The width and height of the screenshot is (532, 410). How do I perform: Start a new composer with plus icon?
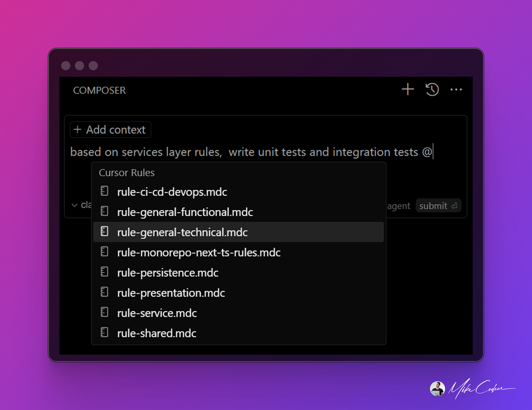pos(408,90)
